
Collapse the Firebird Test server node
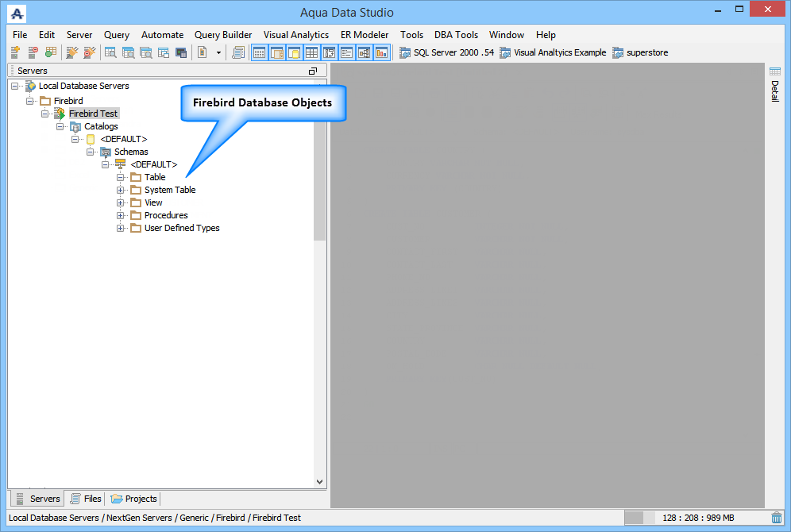click(x=45, y=114)
